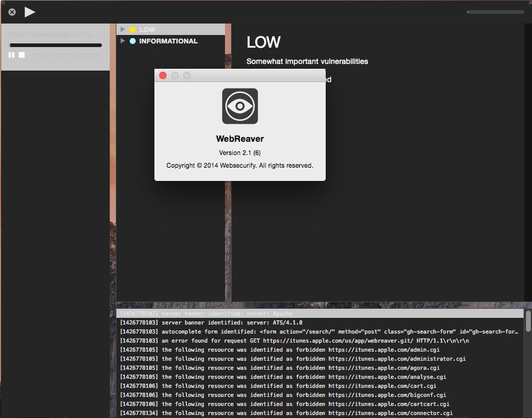Select the LOW severity row
The height and width of the screenshot is (418, 532).
tap(171, 30)
